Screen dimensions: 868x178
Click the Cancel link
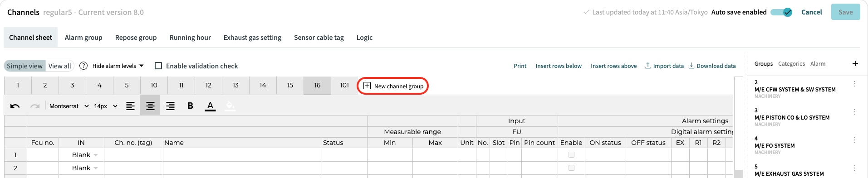812,12
